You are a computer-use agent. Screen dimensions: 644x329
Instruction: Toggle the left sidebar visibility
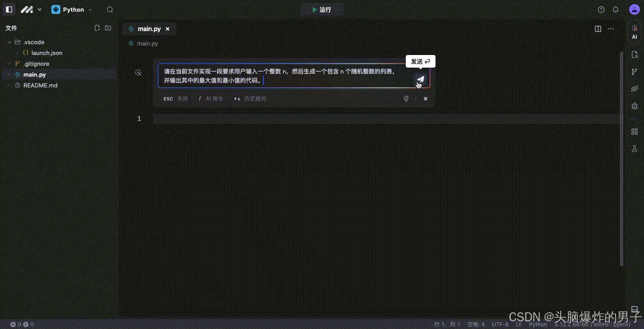[9, 9]
